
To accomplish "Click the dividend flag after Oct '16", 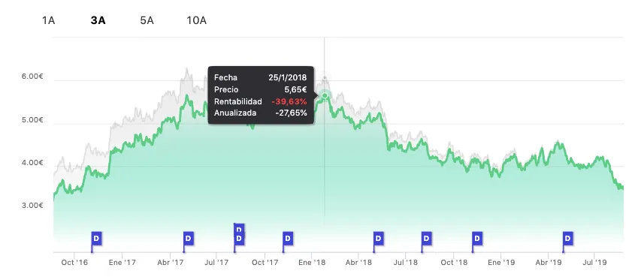I will click(97, 238).
